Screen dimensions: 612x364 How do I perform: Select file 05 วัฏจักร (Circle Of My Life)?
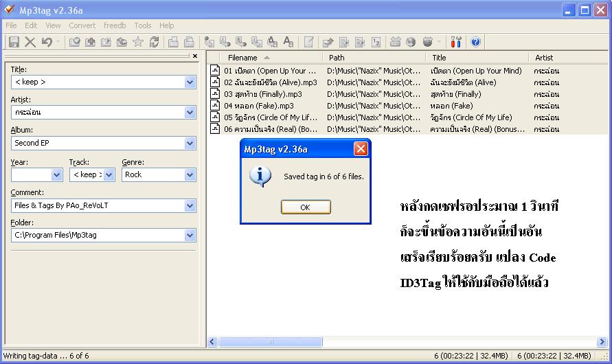tap(271, 117)
